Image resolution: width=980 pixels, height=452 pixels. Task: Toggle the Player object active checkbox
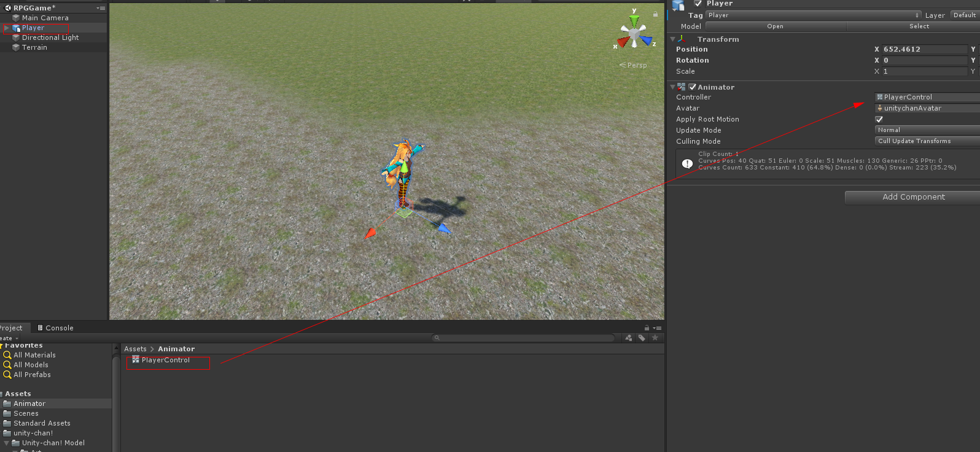698,3
